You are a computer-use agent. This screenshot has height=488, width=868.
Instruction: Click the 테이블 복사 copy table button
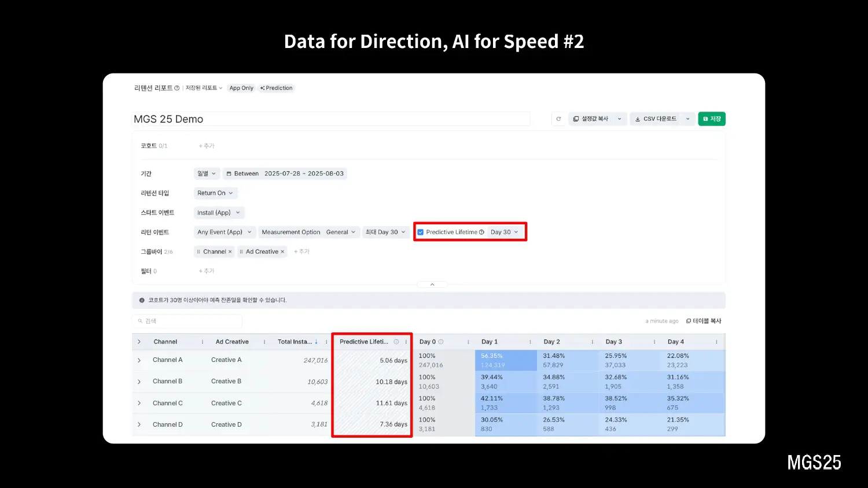click(704, 321)
